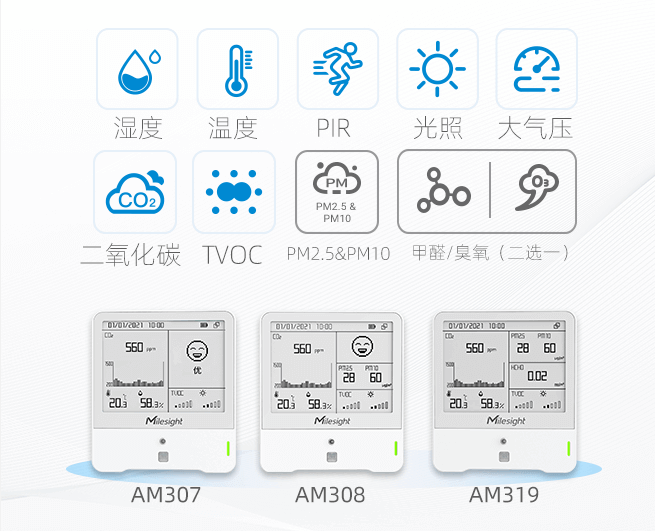Click the AM308 model label
The height and width of the screenshot is (531, 655).
(330, 495)
